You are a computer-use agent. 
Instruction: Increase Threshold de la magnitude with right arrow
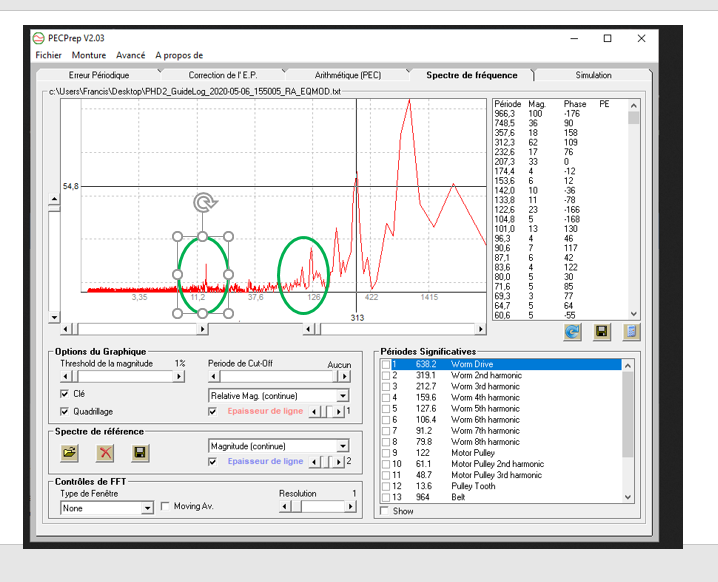coord(179,376)
